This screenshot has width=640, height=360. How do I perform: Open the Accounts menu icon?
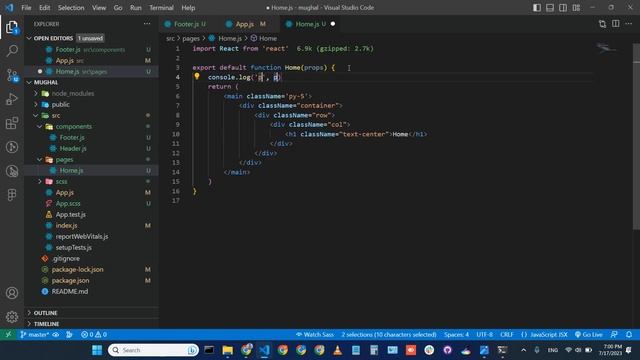pos(12,293)
